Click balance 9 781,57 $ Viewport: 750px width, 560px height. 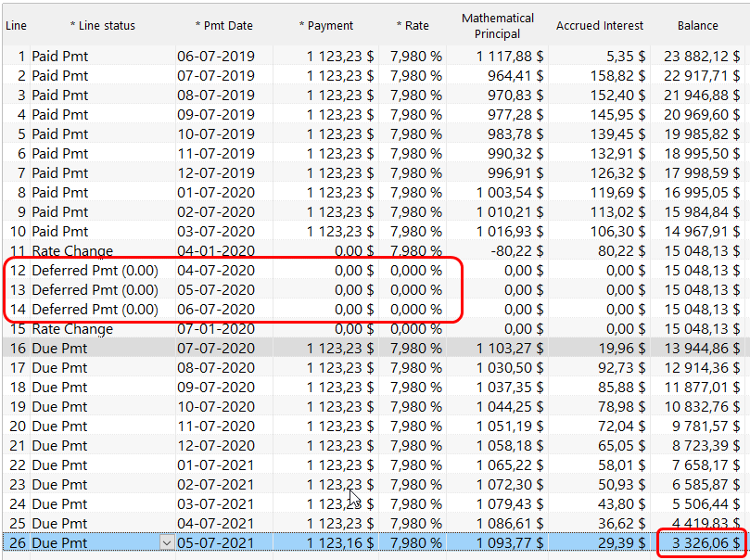pos(706,426)
